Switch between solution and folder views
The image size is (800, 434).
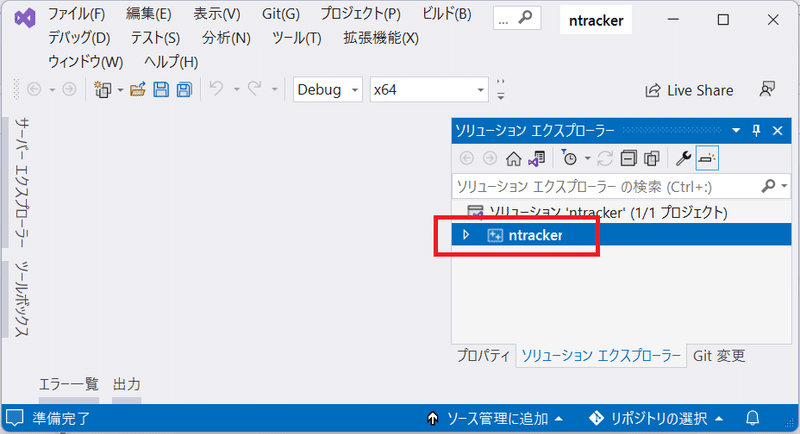[537, 159]
